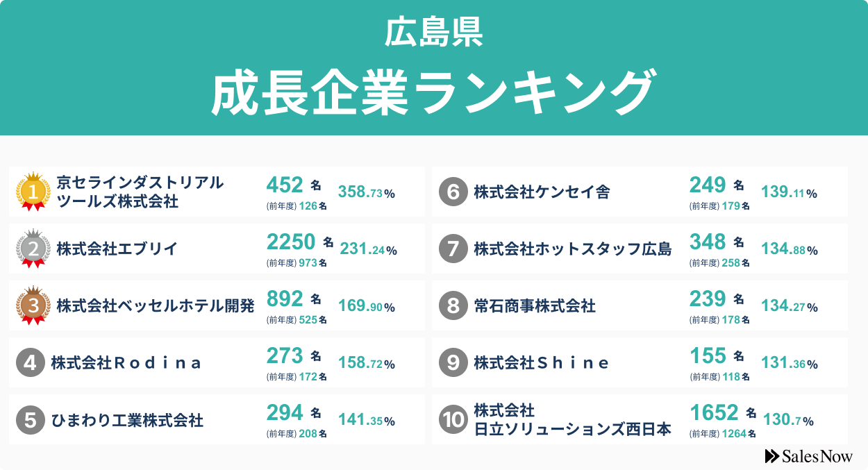Click the gray number 7 badge
Screen dimensions: 868x470
(453, 249)
